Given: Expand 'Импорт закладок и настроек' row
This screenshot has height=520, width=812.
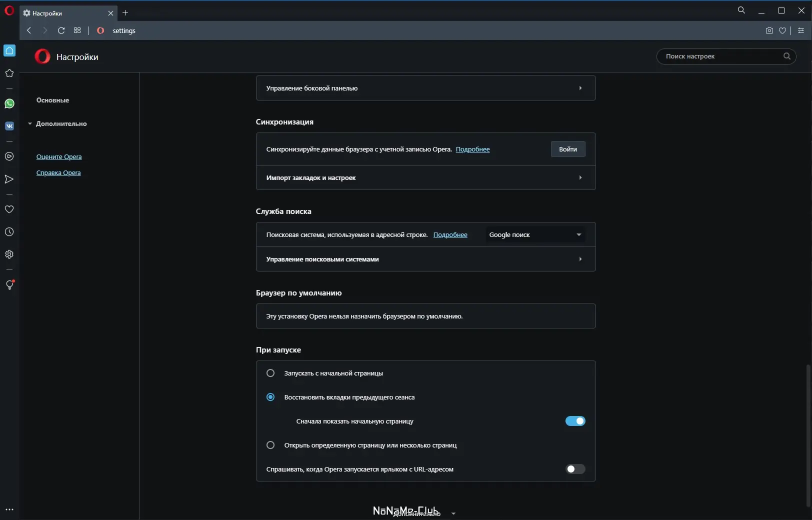Looking at the screenshot, I should 426,177.
